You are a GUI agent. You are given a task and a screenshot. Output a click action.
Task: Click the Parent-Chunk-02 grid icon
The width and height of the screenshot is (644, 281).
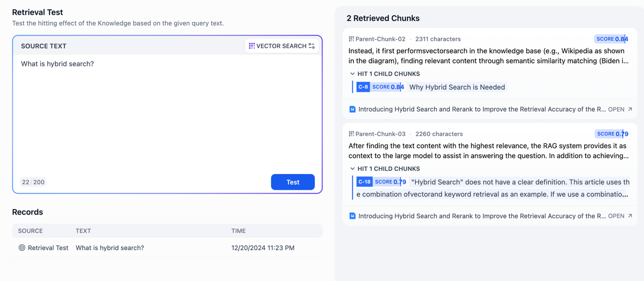351,39
